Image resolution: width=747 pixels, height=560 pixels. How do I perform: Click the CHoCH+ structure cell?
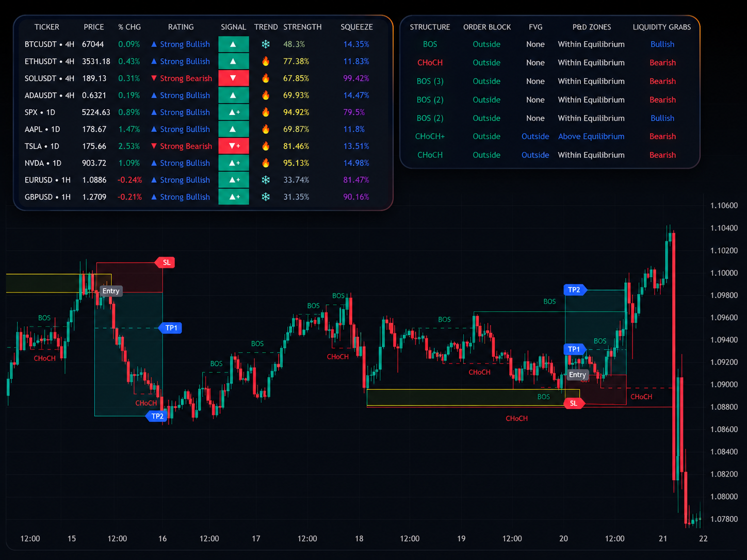pyautogui.click(x=430, y=136)
